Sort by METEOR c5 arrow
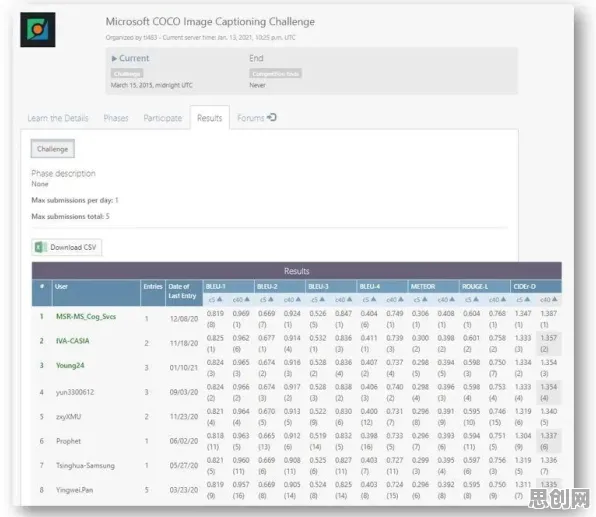Screen dimensions: 596x517 pos(425,300)
